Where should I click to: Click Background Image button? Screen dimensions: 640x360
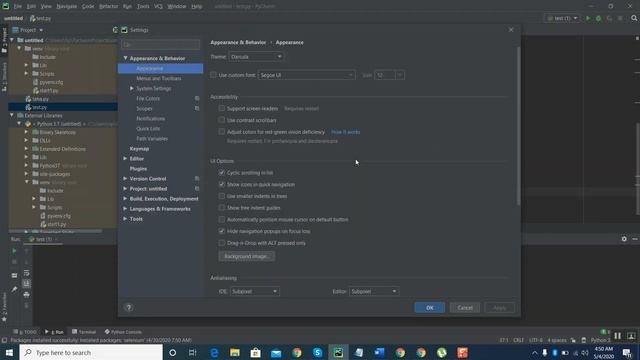[x=247, y=256]
